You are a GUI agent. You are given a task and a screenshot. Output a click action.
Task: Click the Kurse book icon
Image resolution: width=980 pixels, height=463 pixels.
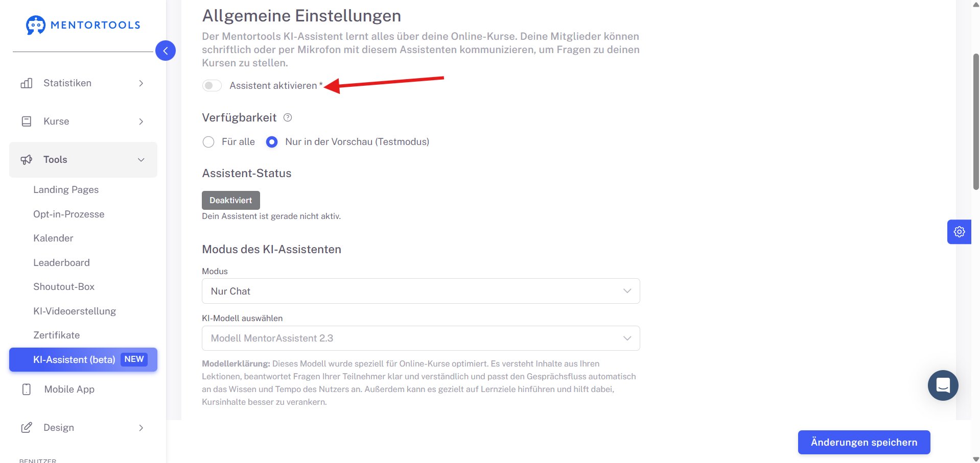(x=27, y=121)
